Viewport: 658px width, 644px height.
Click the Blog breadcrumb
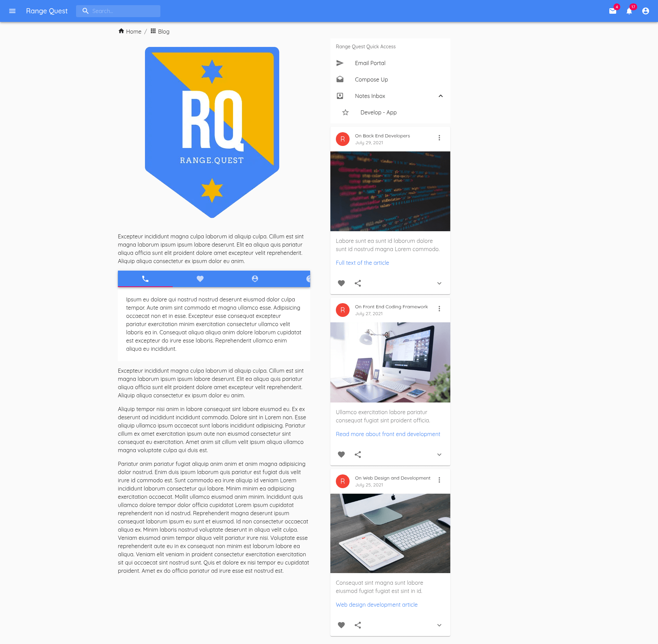163,32
